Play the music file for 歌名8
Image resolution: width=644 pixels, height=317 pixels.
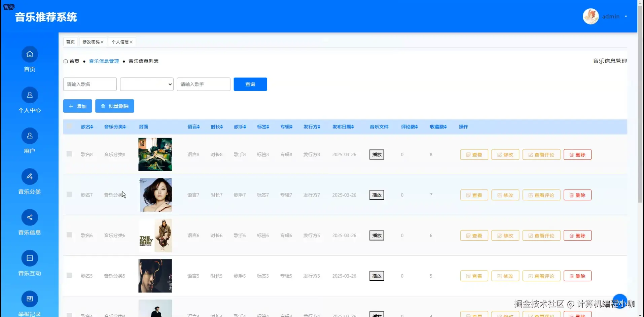(x=377, y=154)
